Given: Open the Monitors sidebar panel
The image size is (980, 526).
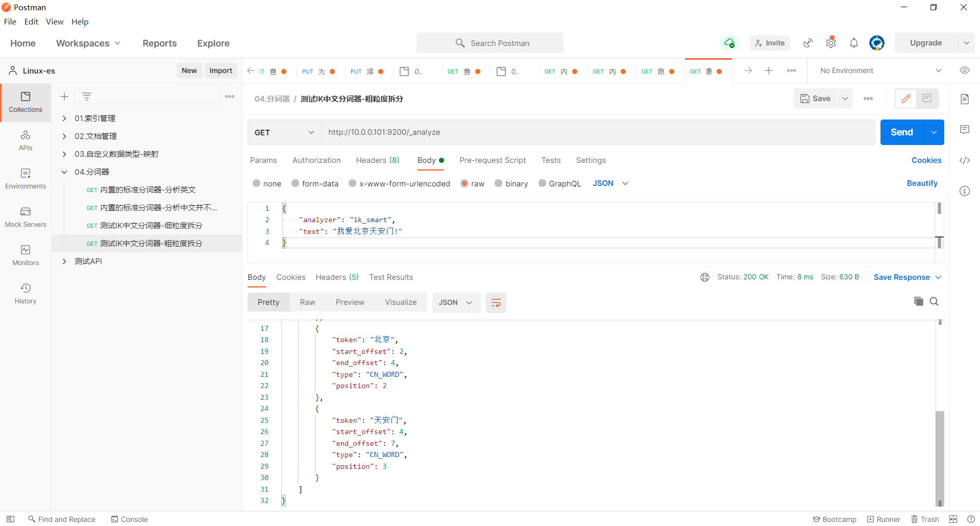Looking at the screenshot, I should coord(26,256).
